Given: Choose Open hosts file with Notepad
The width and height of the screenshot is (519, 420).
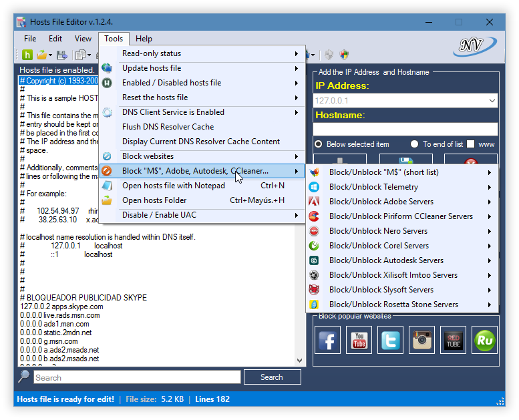Looking at the screenshot, I should 202,186.
